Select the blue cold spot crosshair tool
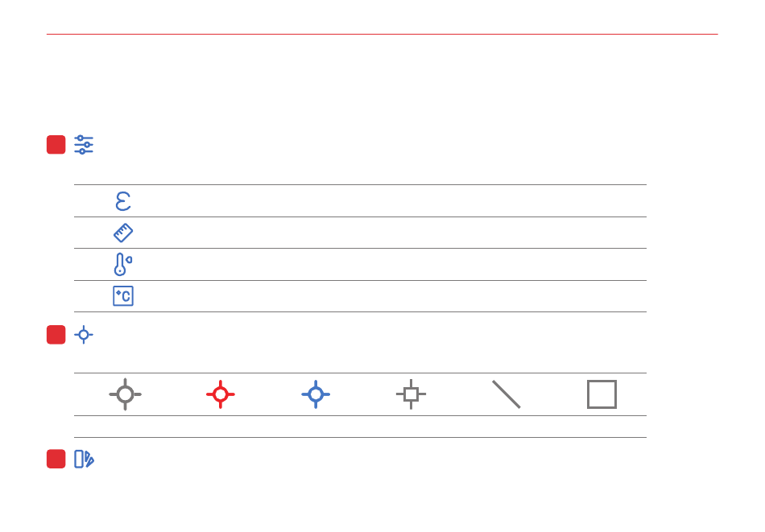Image resolution: width=765 pixels, height=532 pixels. point(316,394)
